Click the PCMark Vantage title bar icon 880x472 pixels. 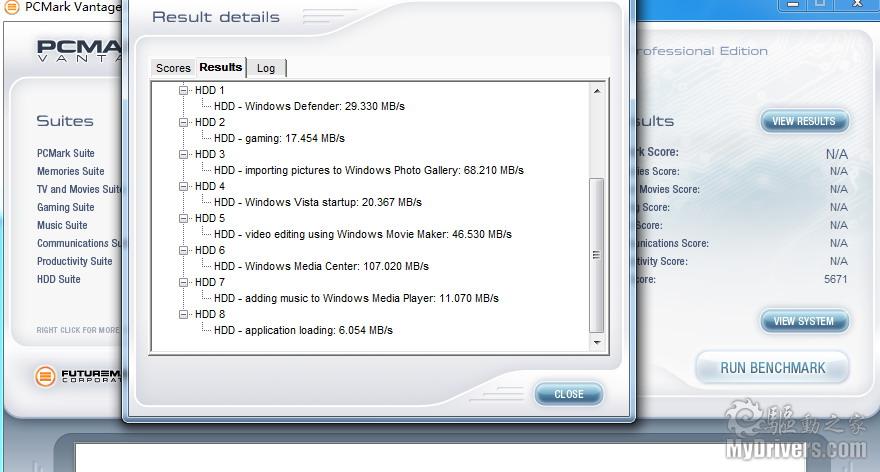(x=12, y=7)
